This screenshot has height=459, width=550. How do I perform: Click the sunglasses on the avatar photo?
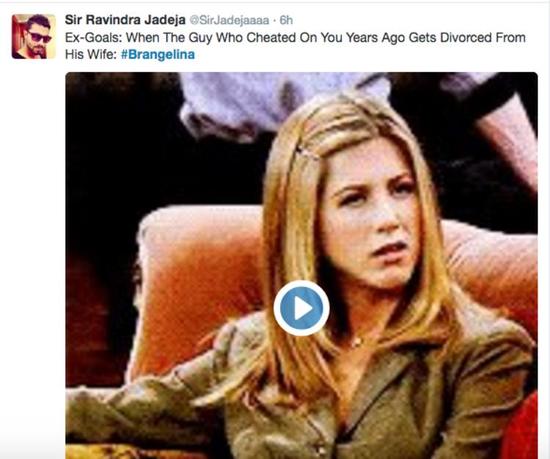point(40,36)
